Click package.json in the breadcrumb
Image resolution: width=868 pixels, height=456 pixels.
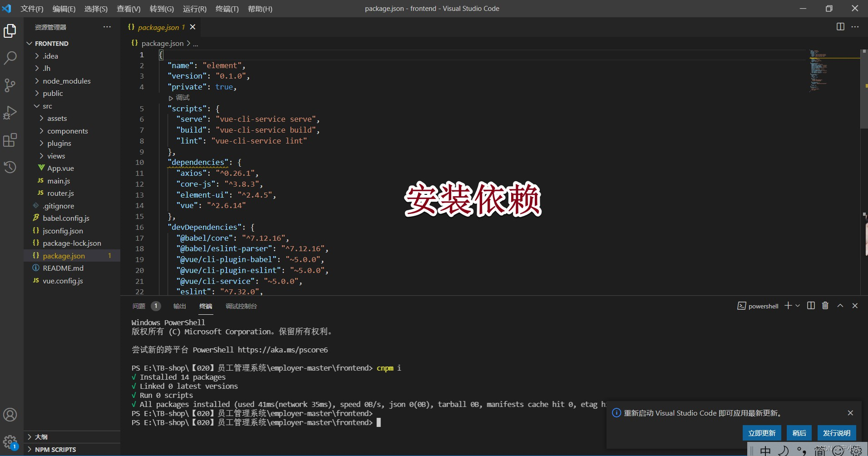pos(162,43)
